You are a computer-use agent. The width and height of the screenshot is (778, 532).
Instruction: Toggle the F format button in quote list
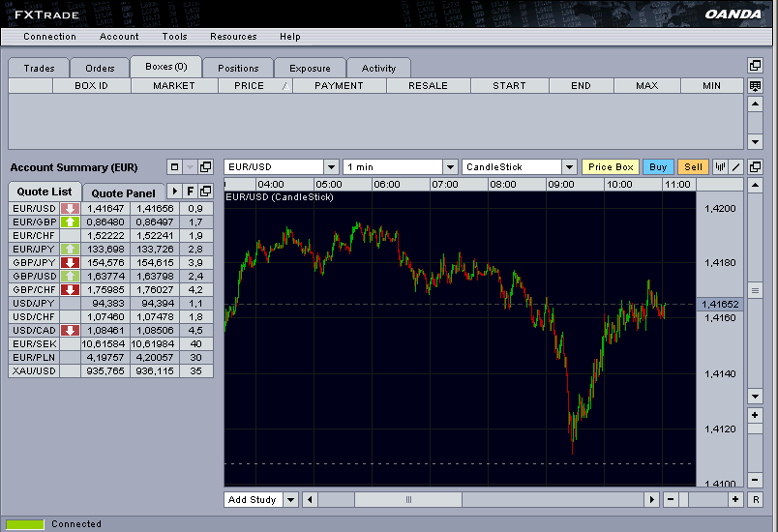(190, 191)
